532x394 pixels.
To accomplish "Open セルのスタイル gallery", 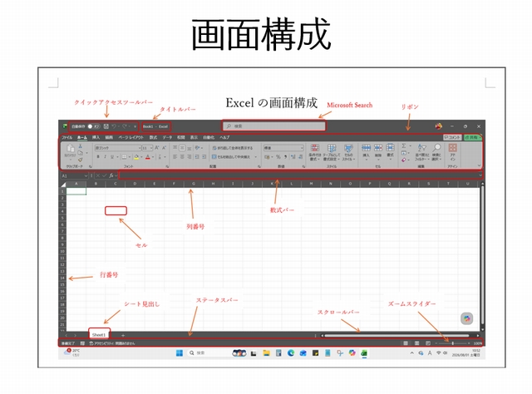I will (x=348, y=152).
